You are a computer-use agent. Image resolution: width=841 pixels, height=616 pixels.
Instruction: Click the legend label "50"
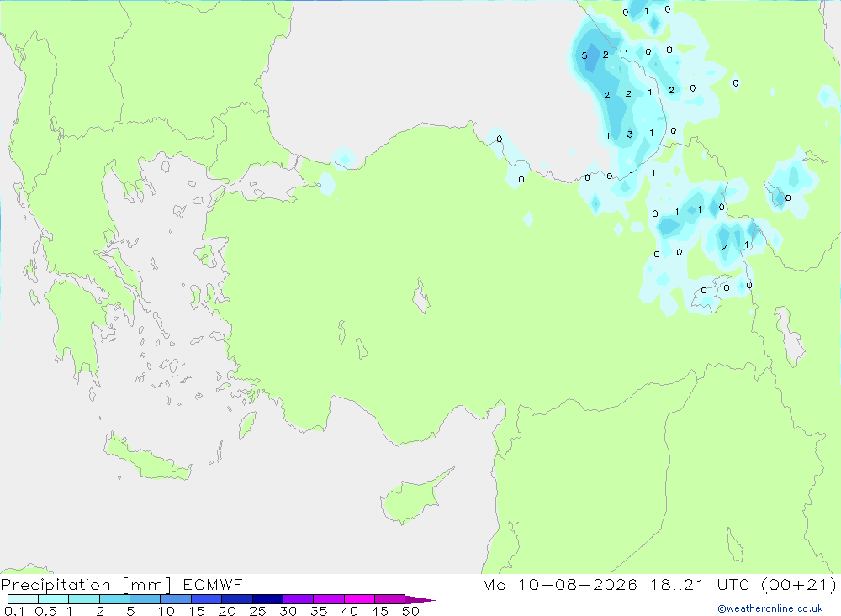coord(410,611)
